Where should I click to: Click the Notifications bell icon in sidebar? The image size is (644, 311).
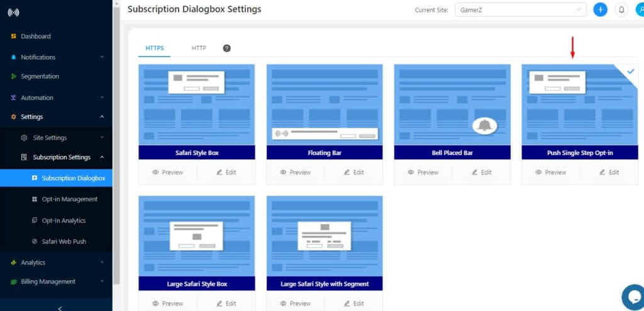point(14,57)
